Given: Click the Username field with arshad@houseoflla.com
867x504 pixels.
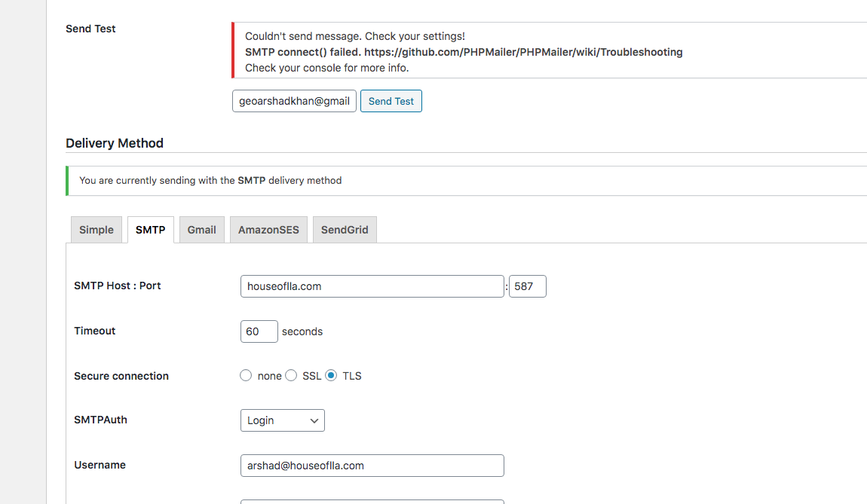Looking at the screenshot, I should (x=372, y=466).
